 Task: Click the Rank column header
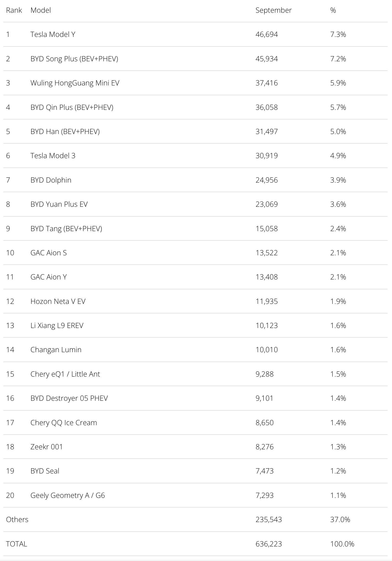14,10
